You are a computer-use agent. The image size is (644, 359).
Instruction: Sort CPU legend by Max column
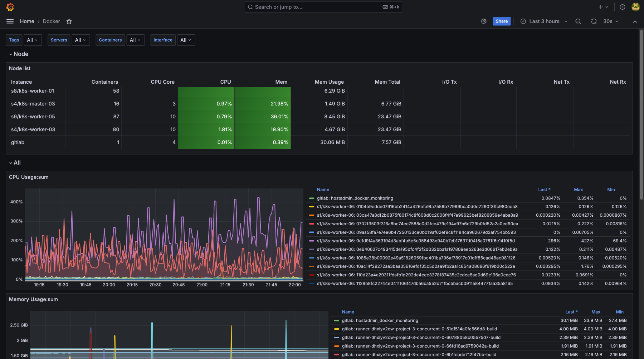point(578,190)
